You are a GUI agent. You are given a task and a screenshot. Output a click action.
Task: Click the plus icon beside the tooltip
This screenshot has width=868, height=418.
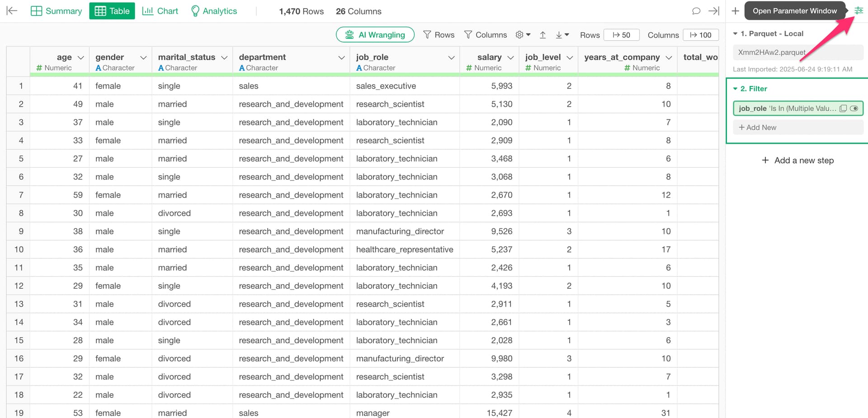click(735, 11)
